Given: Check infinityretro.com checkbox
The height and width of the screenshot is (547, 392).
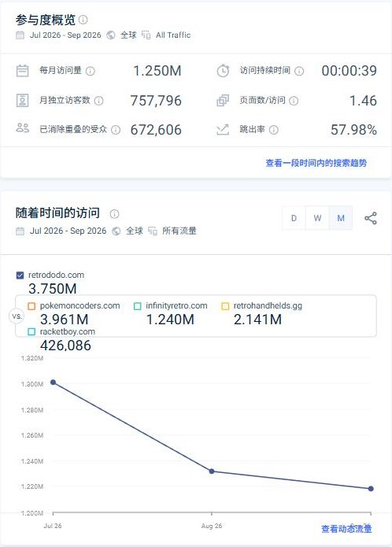Looking at the screenshot, I should [x=138, y=306].
